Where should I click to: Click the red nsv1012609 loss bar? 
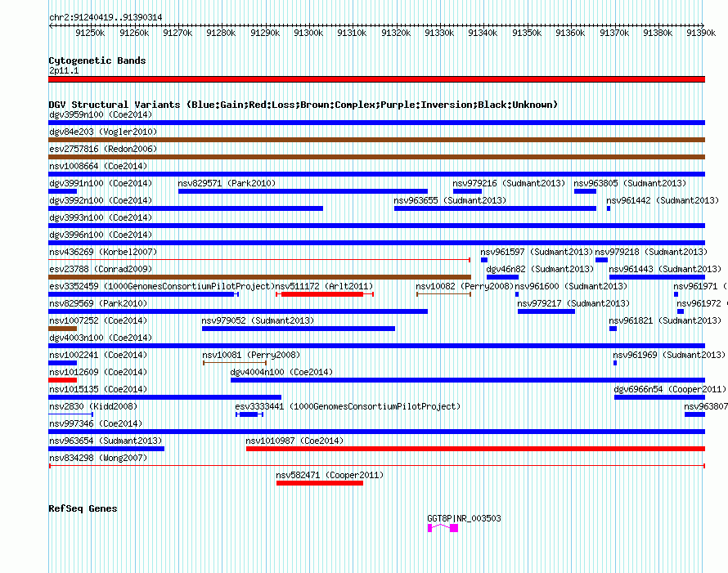[x=63, y=380]
